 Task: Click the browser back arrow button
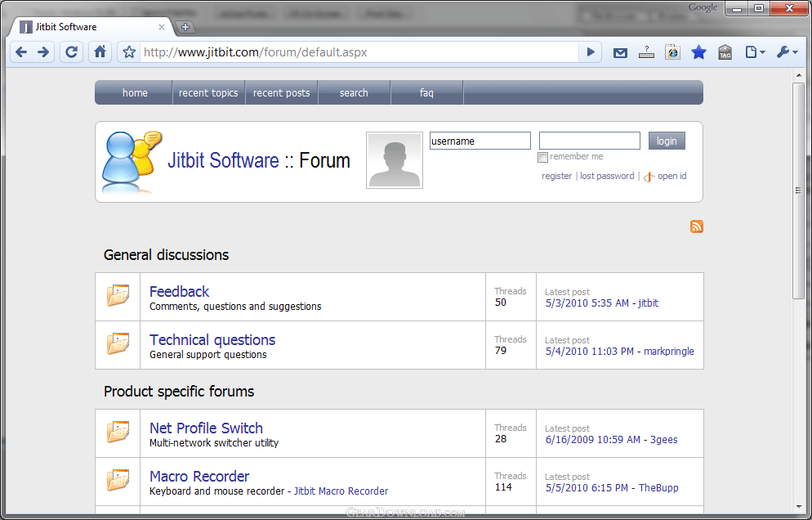click(x=21, y=52)
